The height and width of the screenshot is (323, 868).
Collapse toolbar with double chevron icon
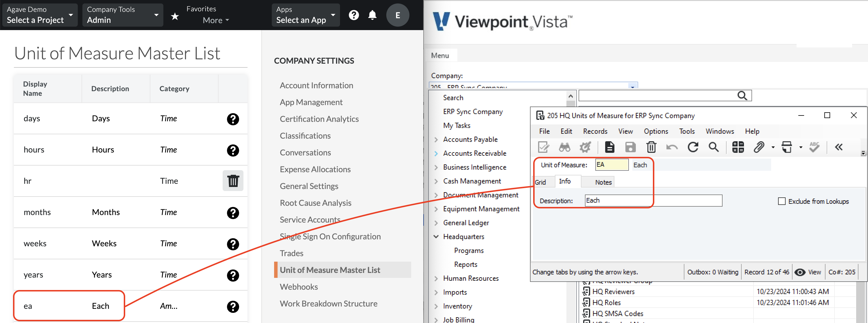(839, 147)
